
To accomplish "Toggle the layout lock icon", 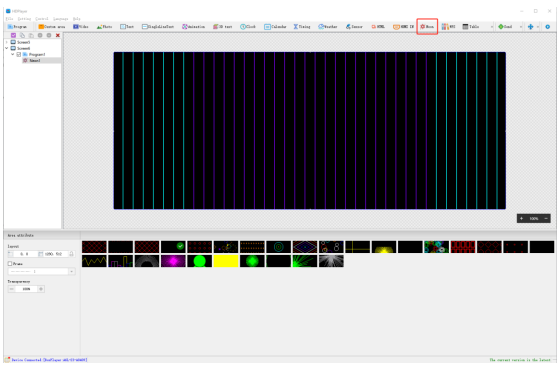I will click(x=71, y=254).
